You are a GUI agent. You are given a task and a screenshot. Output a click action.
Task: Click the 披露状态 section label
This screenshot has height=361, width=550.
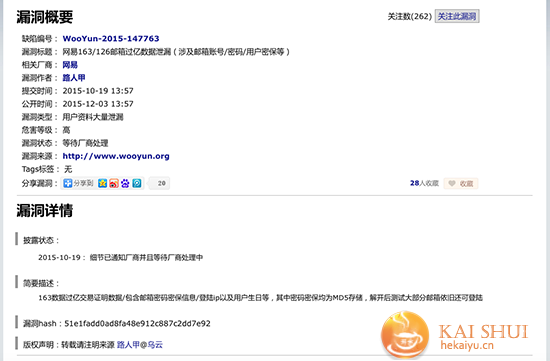pos(41,240)
